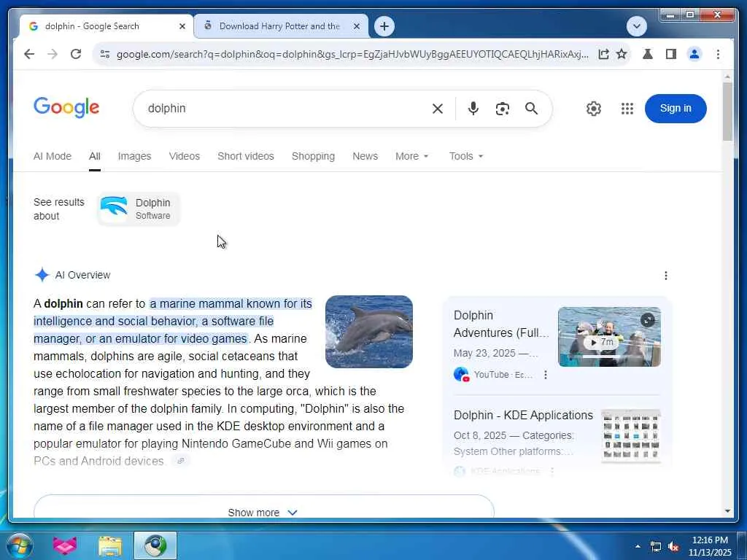The width and height of the screenshot is (747, 560).
Task: Click the page vertical scrollbar thumb
Action: coord(727,112)
